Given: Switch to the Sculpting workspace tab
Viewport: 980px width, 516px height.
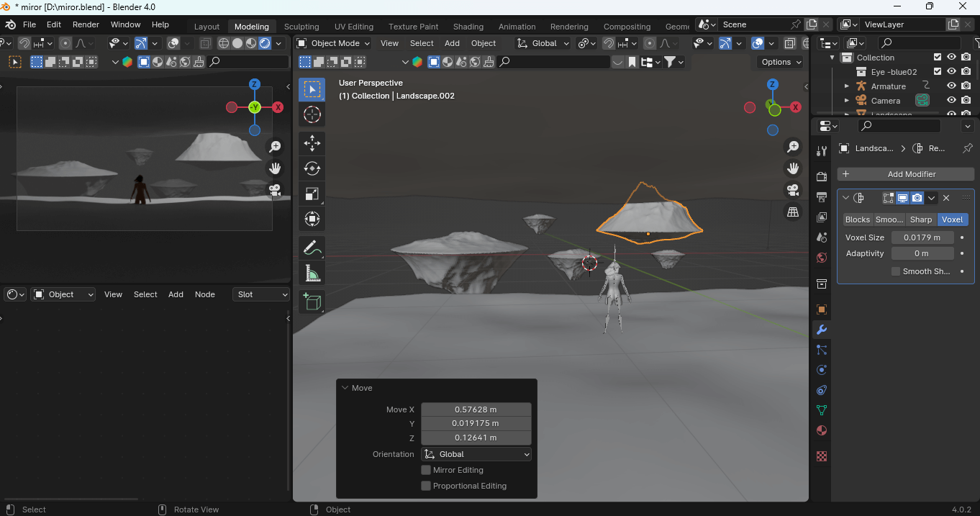Looking at the screenshot, I should pyautogui.click(x=301, y=27).
